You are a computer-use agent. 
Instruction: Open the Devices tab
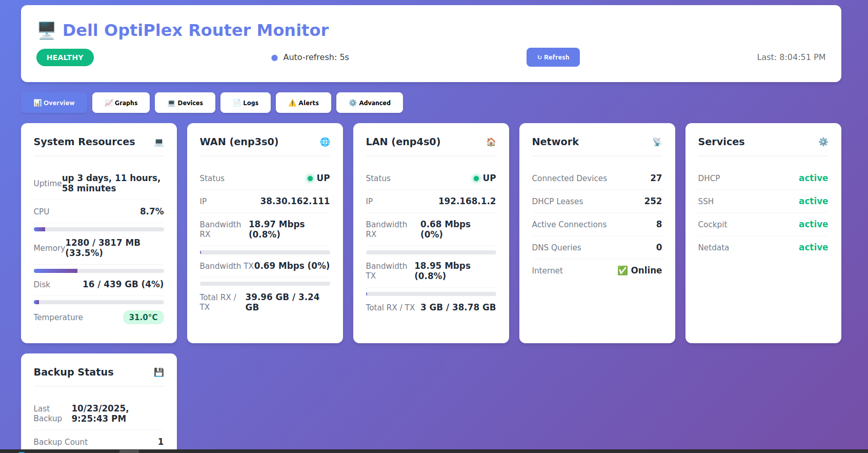pos(185,103)
